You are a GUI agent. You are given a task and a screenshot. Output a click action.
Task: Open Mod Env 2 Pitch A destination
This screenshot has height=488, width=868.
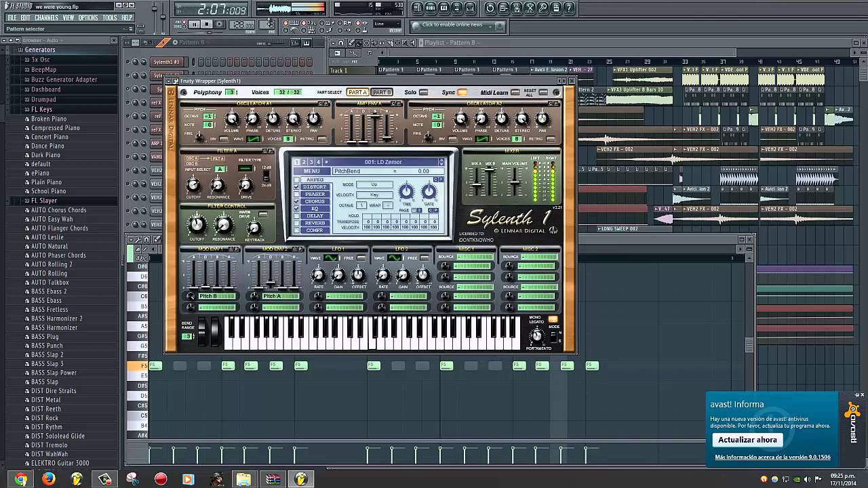coord(280,296)
